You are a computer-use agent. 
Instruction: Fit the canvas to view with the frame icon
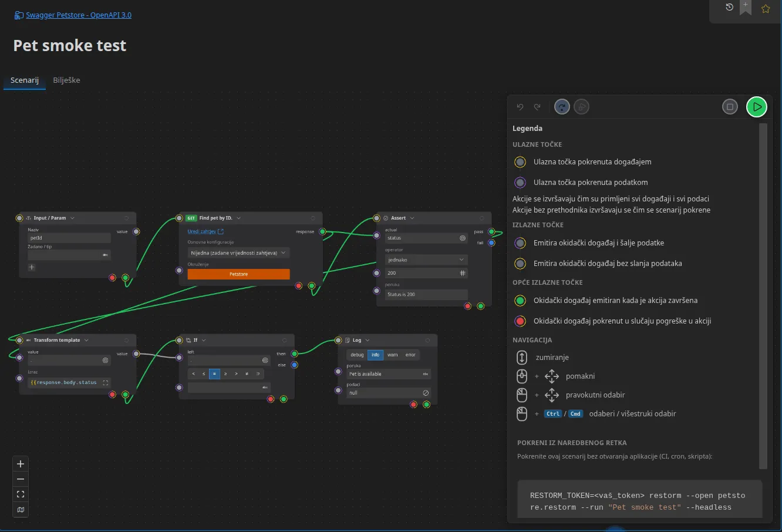coord(21,494)
